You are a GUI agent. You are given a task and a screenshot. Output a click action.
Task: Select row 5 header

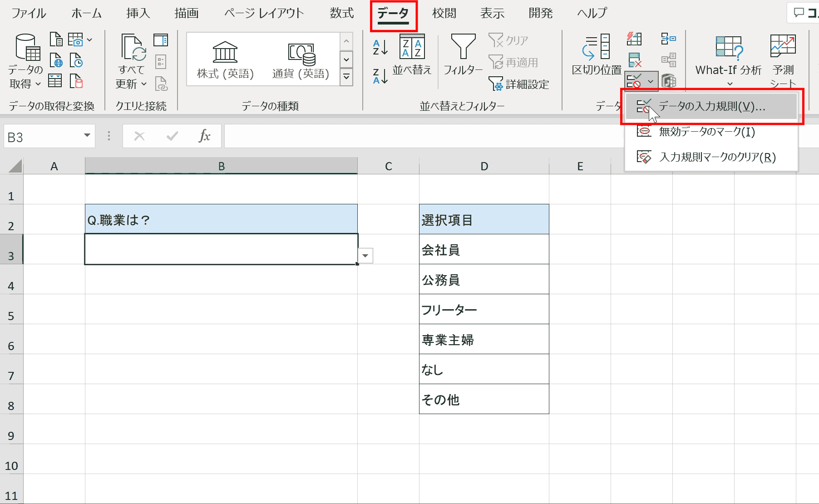point(11,309)
